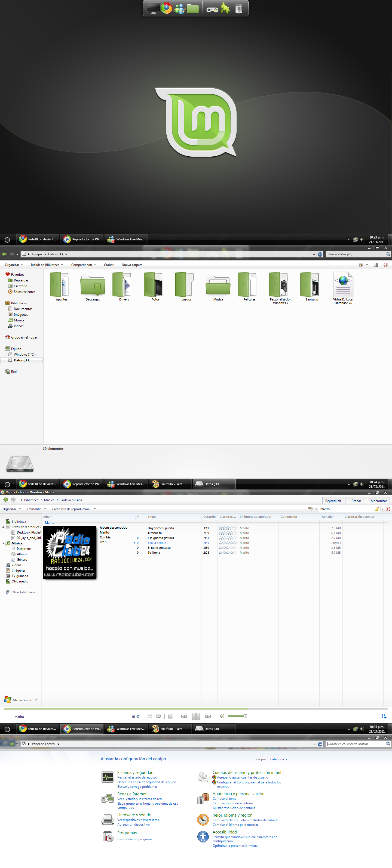Expand the Crear lista de reproducción chevron

pos(95,509)
